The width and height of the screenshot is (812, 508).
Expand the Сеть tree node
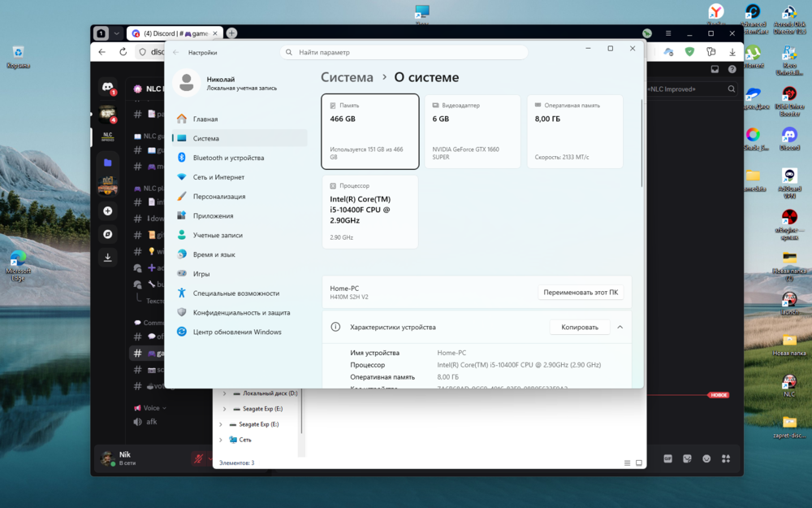pyautogui.click(x=221, y=440)
